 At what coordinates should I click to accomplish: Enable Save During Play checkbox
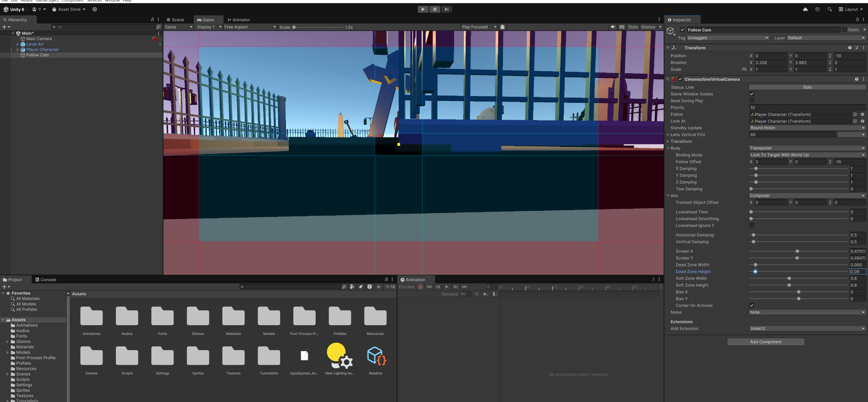pyautogui.click(x=751, y=101)
